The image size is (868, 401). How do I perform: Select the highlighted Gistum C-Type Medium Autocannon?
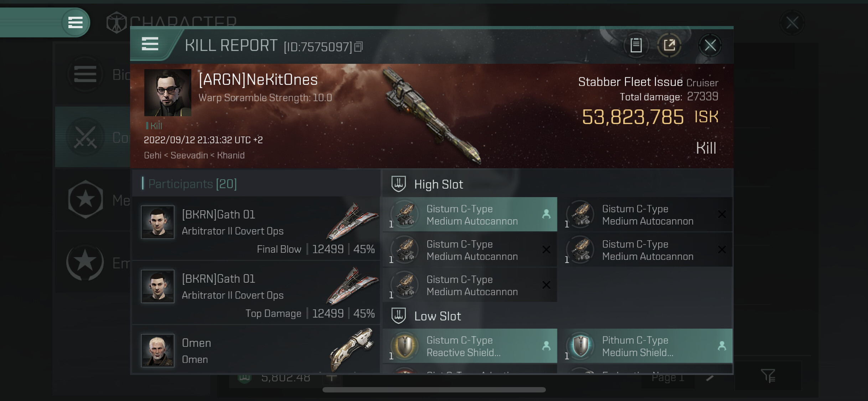pyautogui.click(x=470, y=215)
